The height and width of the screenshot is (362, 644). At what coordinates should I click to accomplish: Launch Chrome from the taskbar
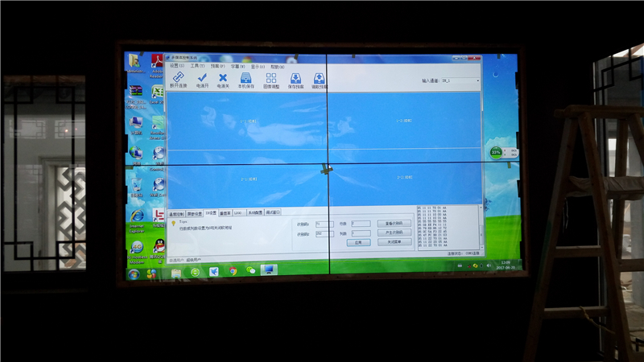click(233, 271)
